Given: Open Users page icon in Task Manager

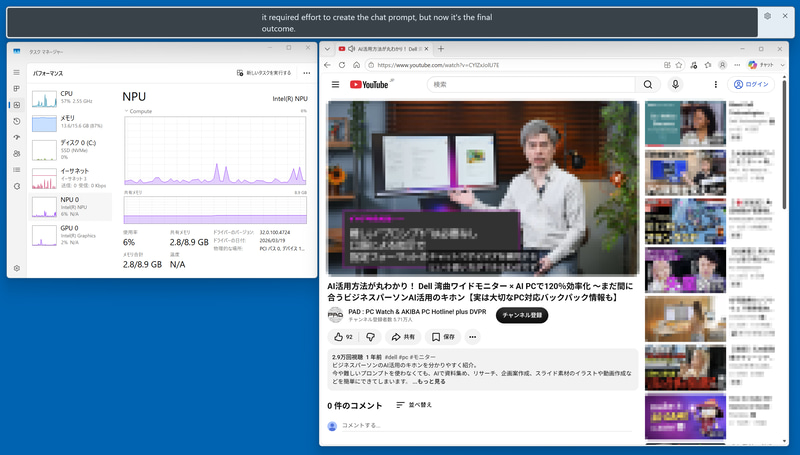Looking at the screenshot, I should coord(16,154).
